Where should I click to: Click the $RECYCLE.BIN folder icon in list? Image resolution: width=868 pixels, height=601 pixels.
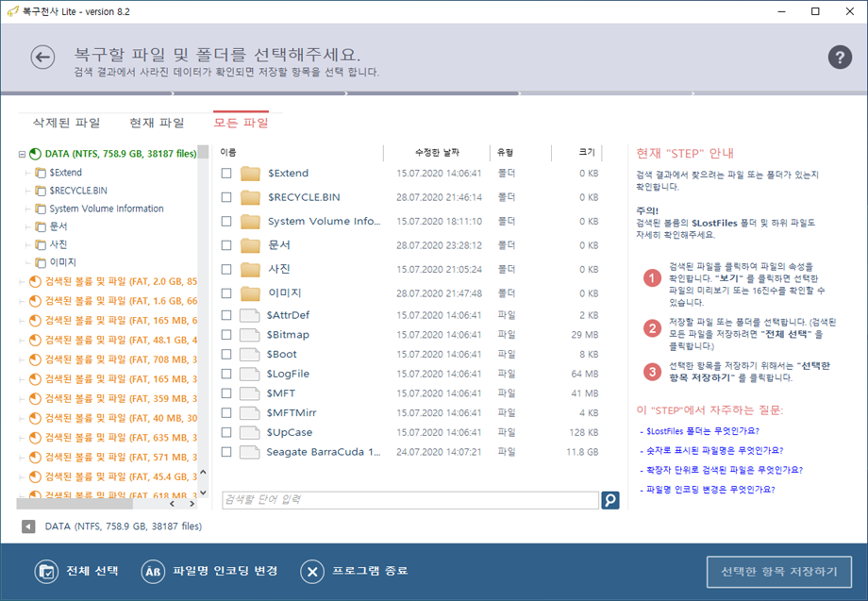point(250,197)
